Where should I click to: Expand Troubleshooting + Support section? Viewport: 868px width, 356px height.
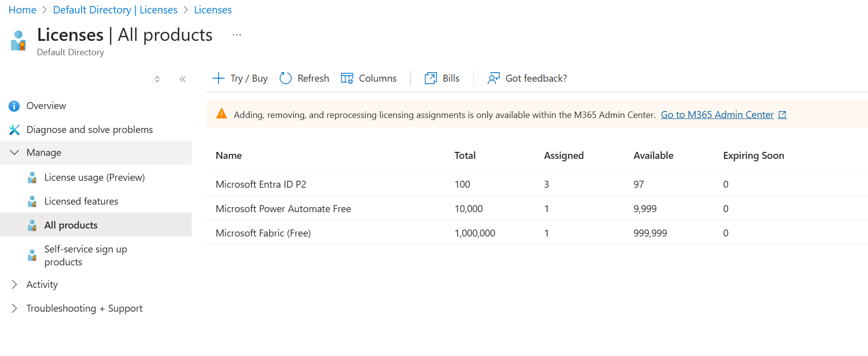pyautogui.click(x=14, y=308)
